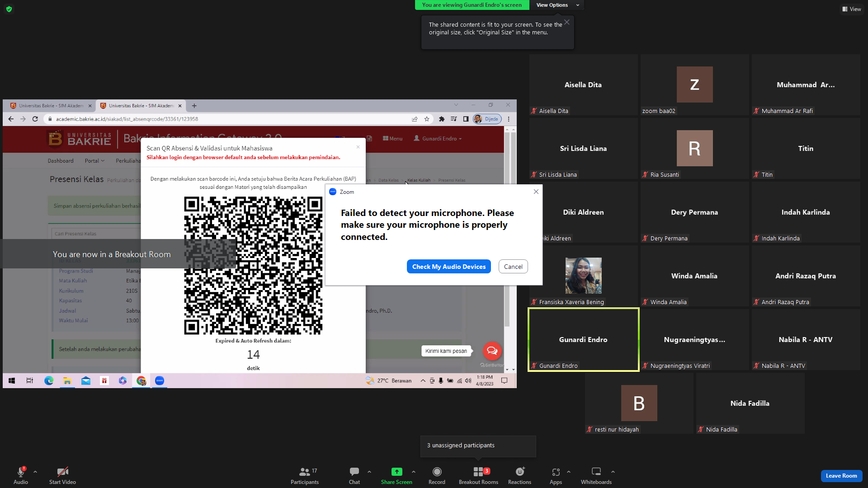Close the shared content size tooltip
The width and height of the screenshot is (868, 488).
click(566, 22)
